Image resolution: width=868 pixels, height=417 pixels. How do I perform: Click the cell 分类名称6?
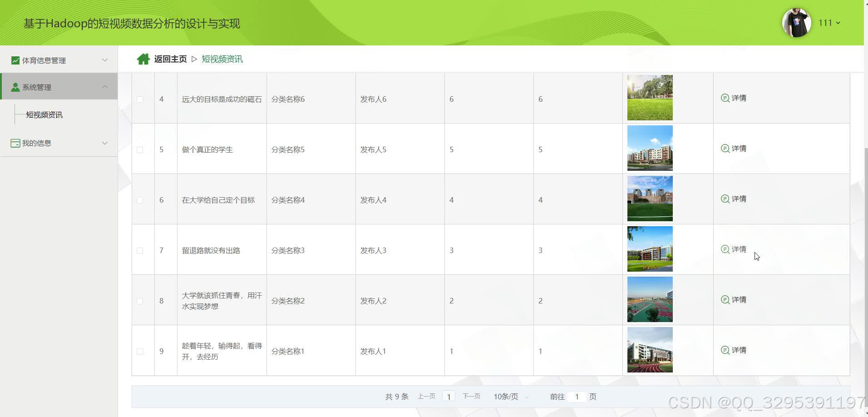coord(288,99)
